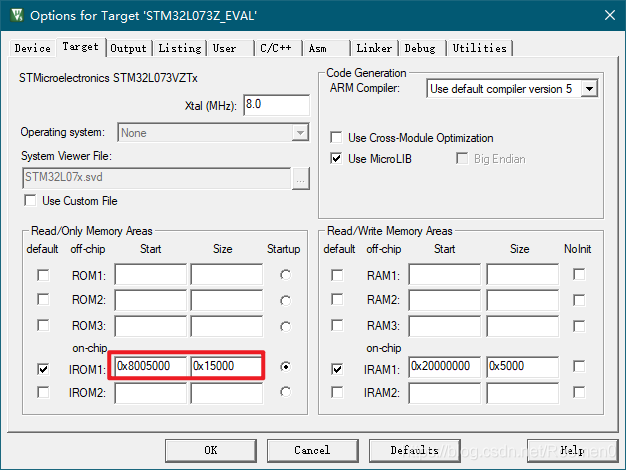Click the IRAM2 Start field
This screenshot has height=470, width=626.
(x=445, y=393)
